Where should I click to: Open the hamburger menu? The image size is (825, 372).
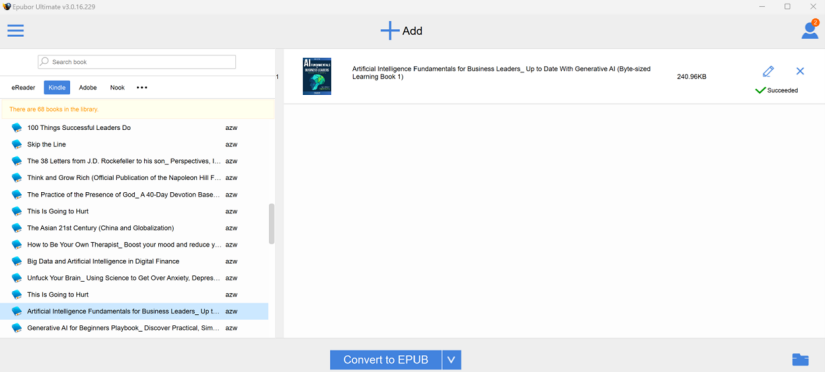click(16, 31)
